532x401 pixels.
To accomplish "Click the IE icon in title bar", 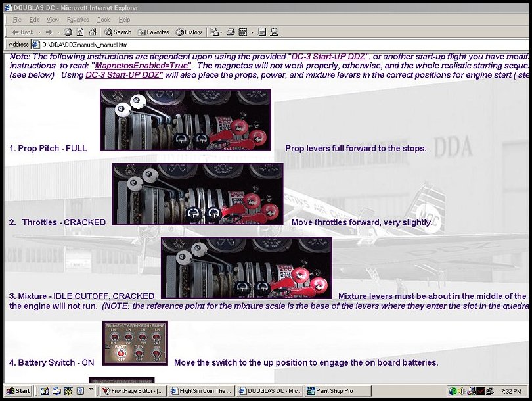I will tap(8, 7).
